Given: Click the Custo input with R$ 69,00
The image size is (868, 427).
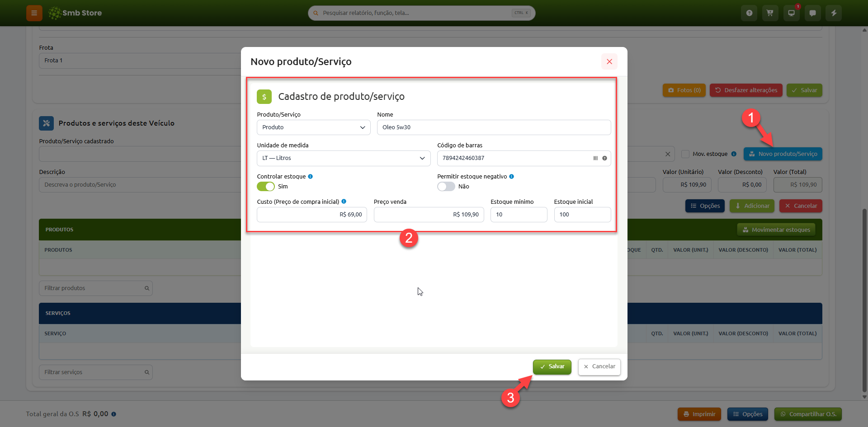Looking at the screenshot, I should click(312, 215).
